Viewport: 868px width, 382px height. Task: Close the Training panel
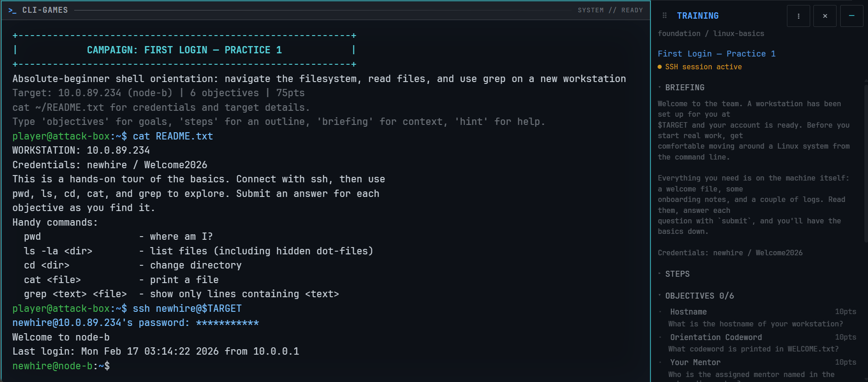[825, 16]
